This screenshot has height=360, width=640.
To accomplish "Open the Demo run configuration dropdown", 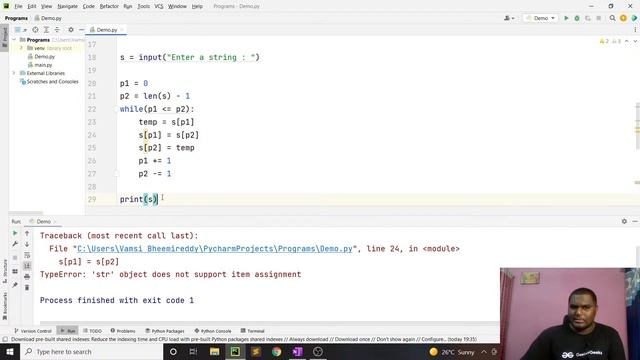I will tap(540, 18).
